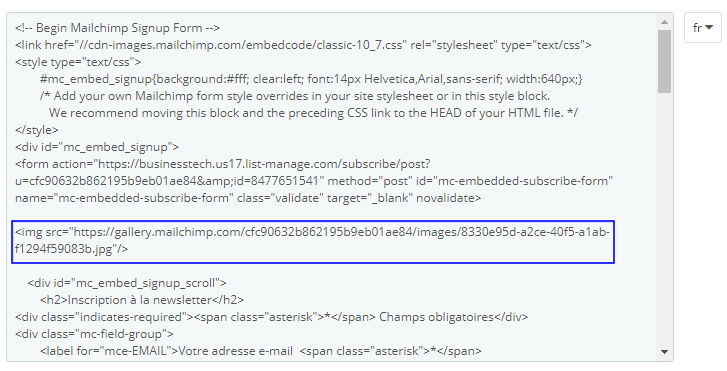Click the div id="mc_embed_signup_scroll" line
727x371 pixels.
[127, 283]
